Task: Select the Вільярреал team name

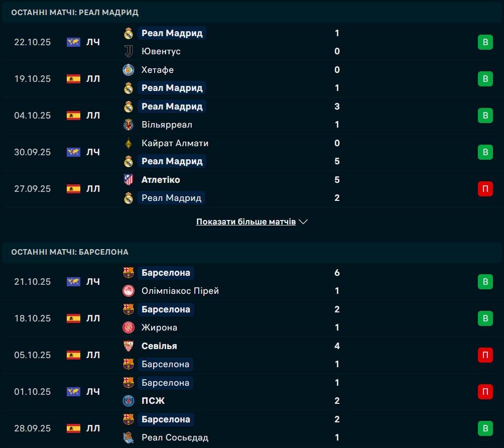Action: 167,125
